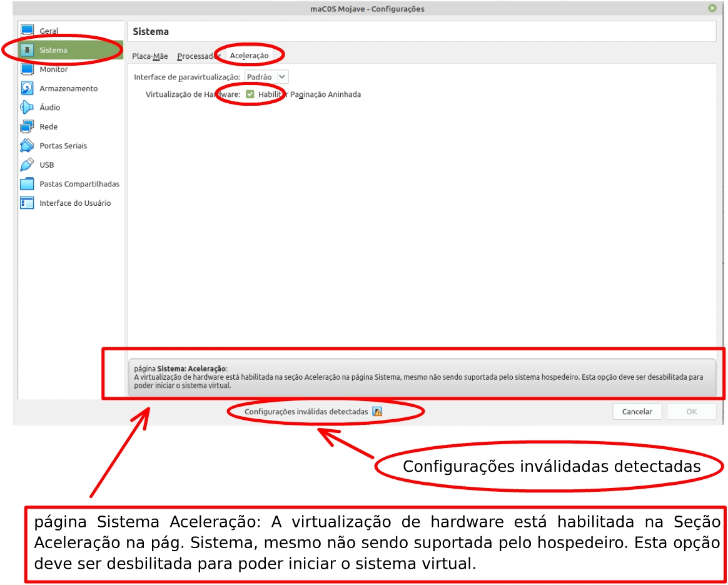Click the Geral monitor icon in sidebar
Viewport: 728px width, 585px height.
27,31
